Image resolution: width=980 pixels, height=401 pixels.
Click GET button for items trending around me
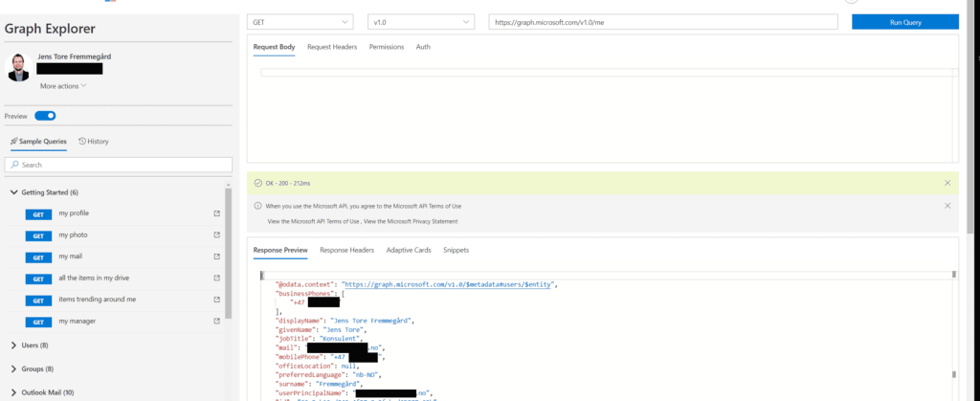[38, 301]
